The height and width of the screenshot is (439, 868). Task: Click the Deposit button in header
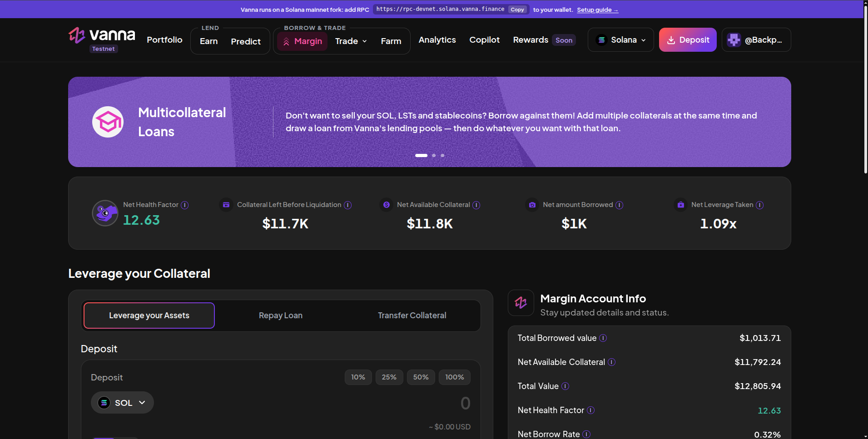click(x=688, y=40)
